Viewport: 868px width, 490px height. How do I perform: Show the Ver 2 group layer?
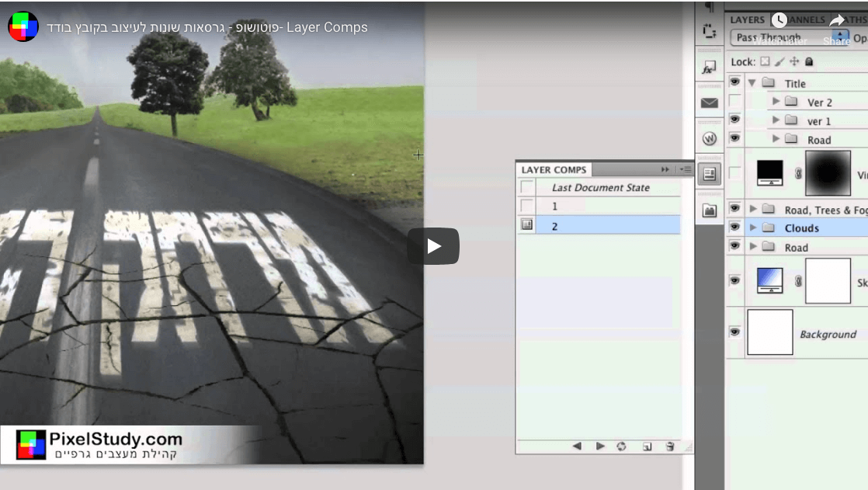tap(734, 102)
